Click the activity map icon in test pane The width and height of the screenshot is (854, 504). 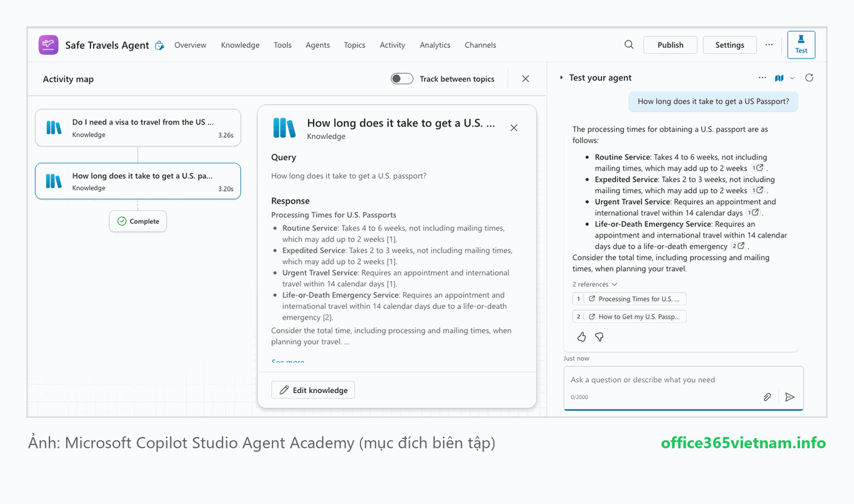[x=779, y=78]
